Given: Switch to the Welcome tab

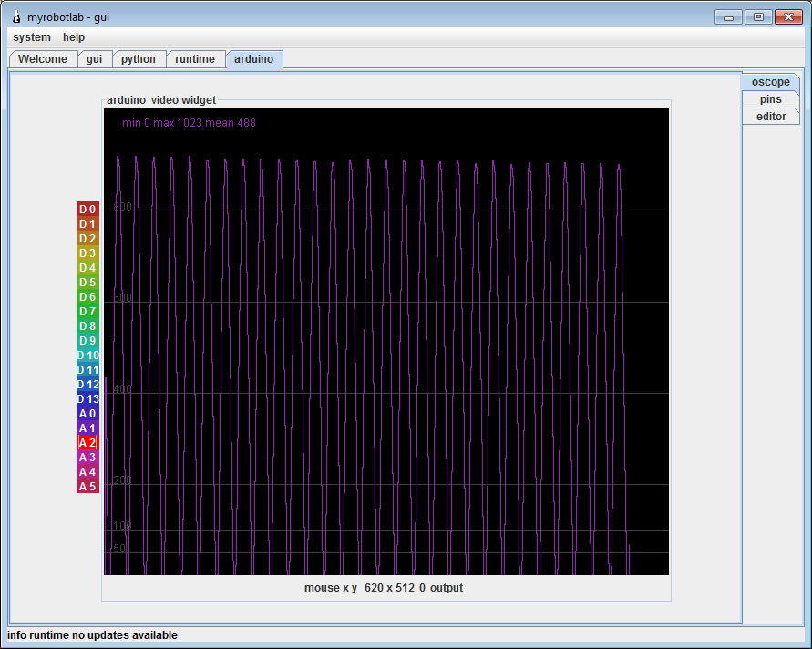Looking at the screenshot, I should (x=43, y=59).
